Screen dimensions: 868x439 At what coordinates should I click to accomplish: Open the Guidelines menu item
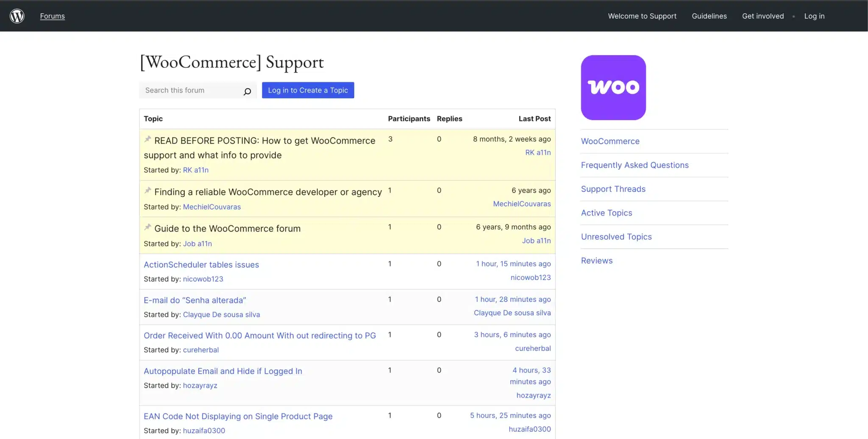pyautogui.click(x=709, y=16)
